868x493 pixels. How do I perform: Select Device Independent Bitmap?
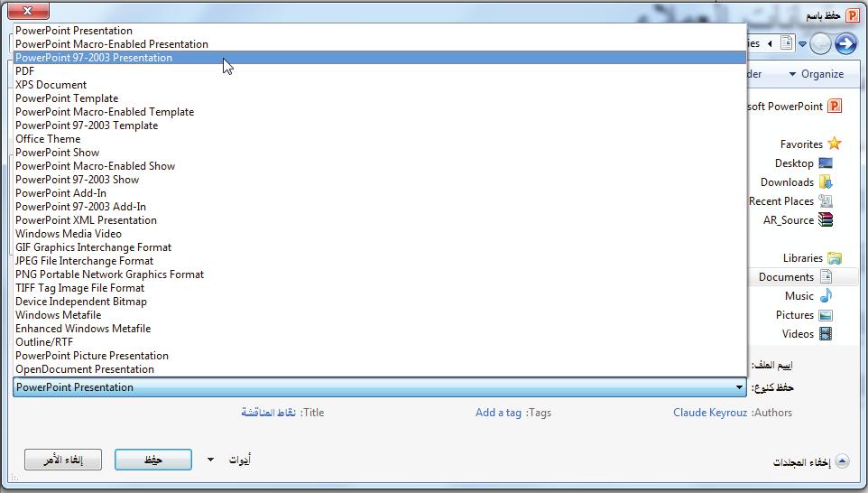pos(380,302)
